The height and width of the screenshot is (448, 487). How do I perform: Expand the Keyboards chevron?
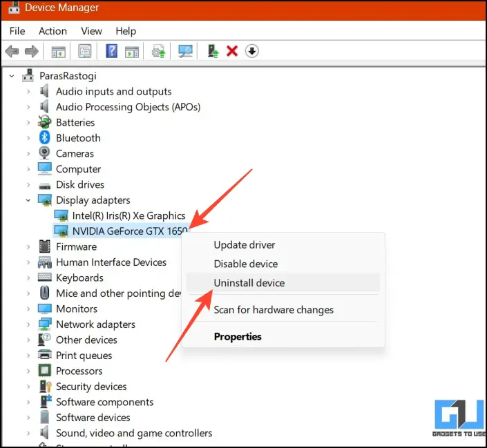click(28, 278)
